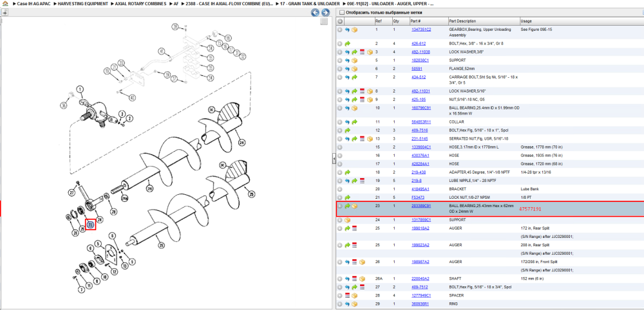The image size is (644, 310).
Task: Click box icon in SUPPORT 182838C1 row
Action: click(x=354, y=60)
